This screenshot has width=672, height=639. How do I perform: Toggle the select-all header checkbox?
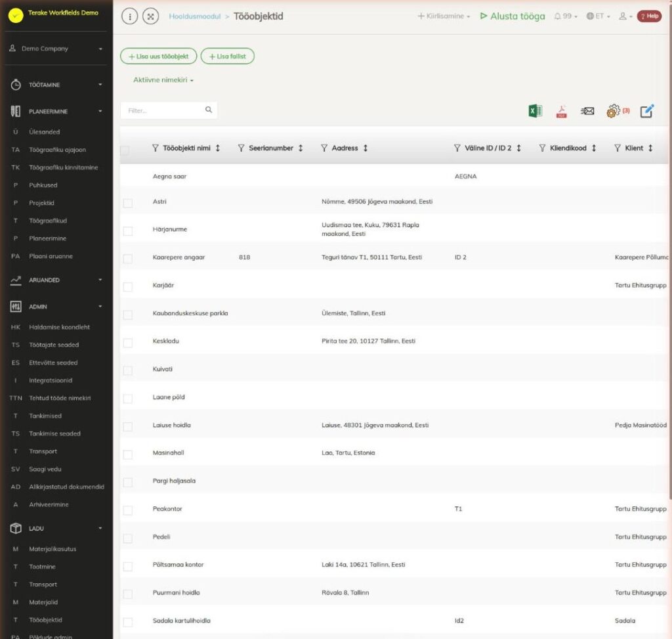pos(125,150)
